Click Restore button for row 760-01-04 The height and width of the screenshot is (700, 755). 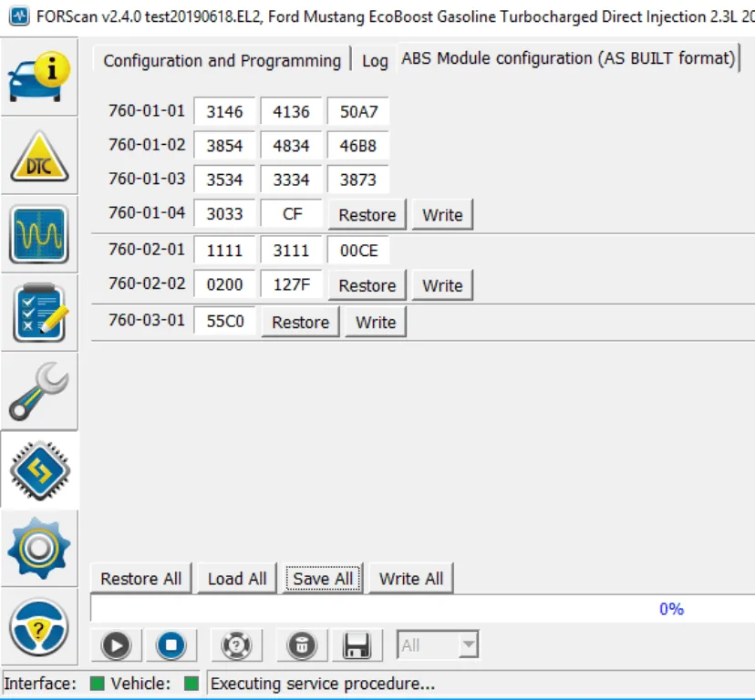367,215
